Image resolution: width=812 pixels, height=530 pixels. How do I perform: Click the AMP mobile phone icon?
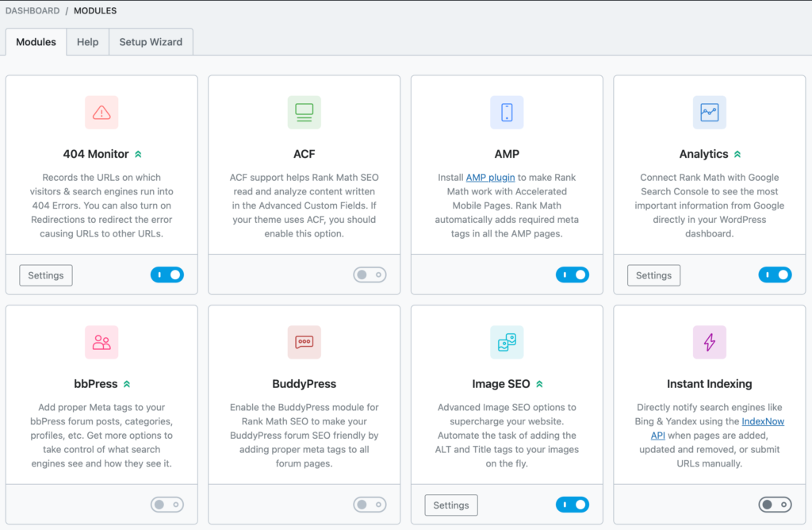(507, 113)
